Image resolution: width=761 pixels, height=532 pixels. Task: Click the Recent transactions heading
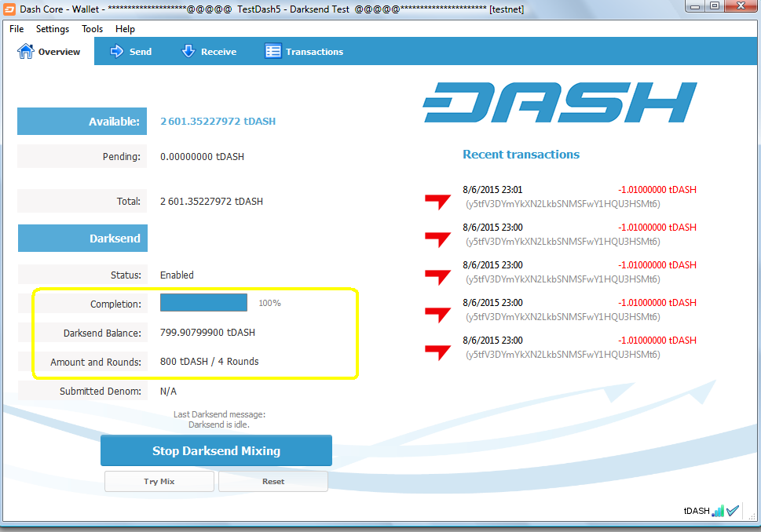pyautogui.click(x=521, y=155)
